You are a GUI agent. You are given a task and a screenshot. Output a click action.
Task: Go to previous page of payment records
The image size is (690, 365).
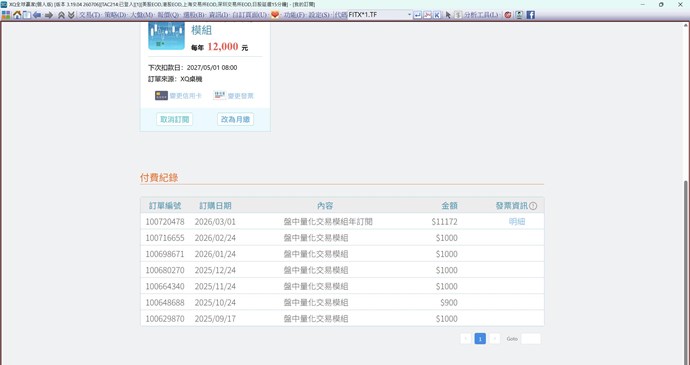(x=466, y=339)
